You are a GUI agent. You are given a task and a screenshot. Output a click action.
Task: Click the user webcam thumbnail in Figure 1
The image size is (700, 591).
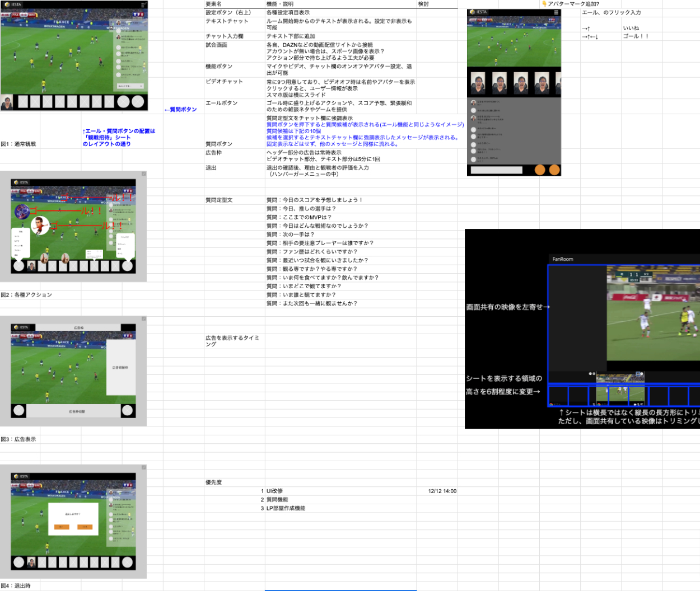[x=7, y=102]
